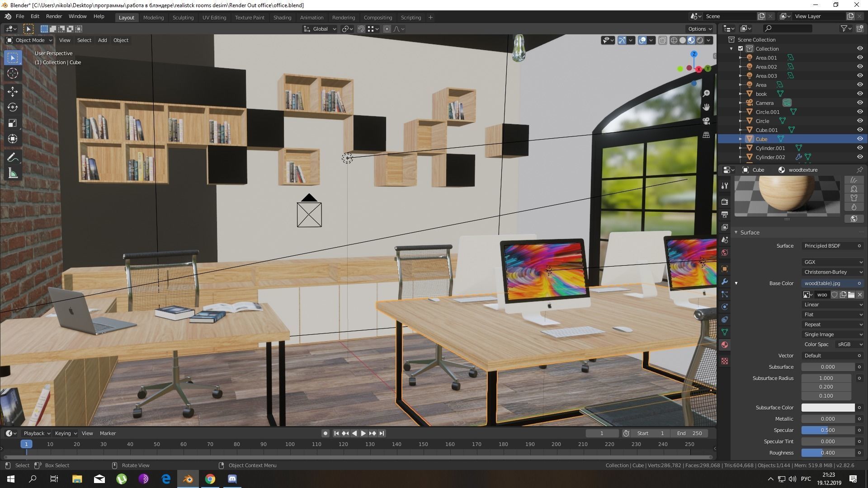Click the viewport pan hand icon
Image resolution: width=868 pixels, height=488 pixels.
[x=706, y=107]
